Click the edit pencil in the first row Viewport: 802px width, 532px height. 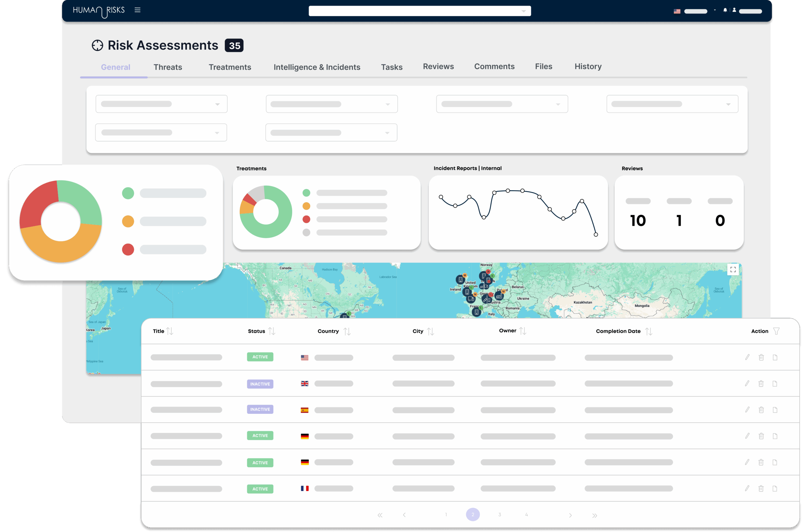click(x=747, y=357)
